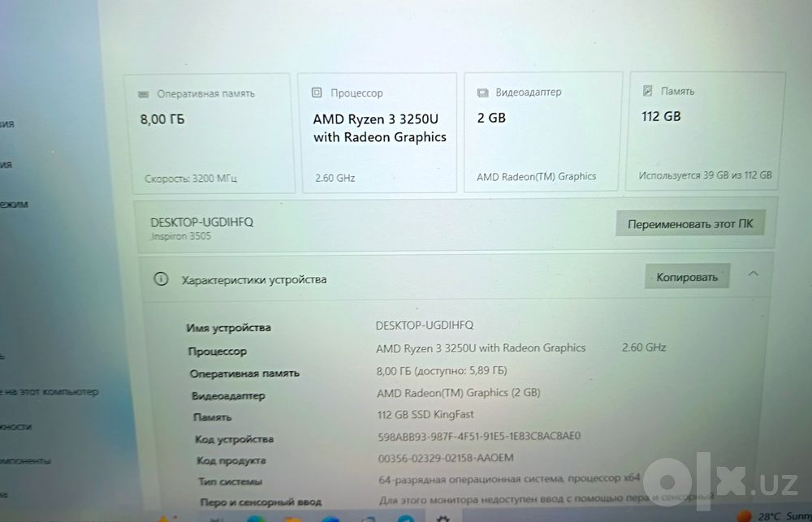Screen dimensions: 812x522
Task: Open the Процессор AMD Ryzen 3 card
Action: [x=379, y=133]
